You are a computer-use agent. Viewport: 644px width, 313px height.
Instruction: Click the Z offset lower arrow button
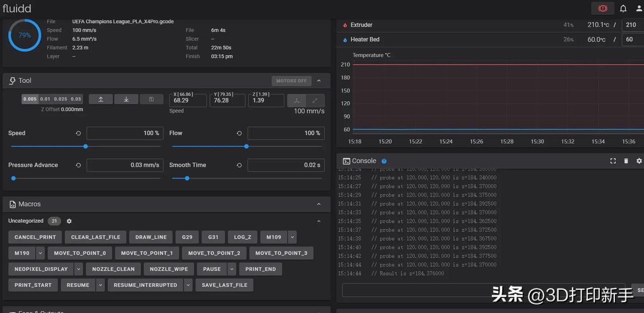(x=126, y=99)
